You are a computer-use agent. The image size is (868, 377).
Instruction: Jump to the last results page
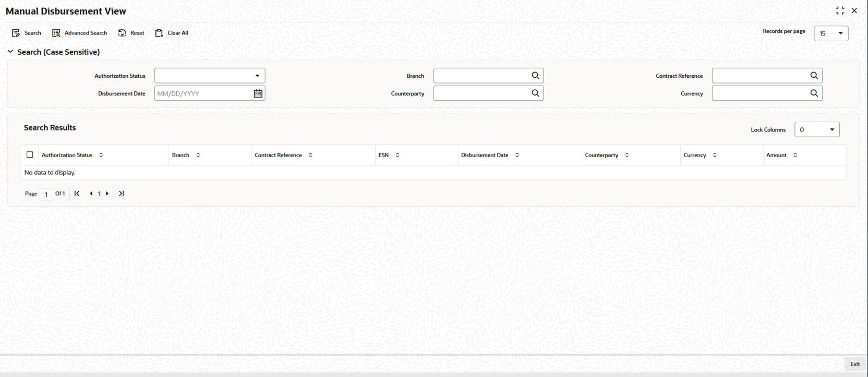click(x=122, y=194)
